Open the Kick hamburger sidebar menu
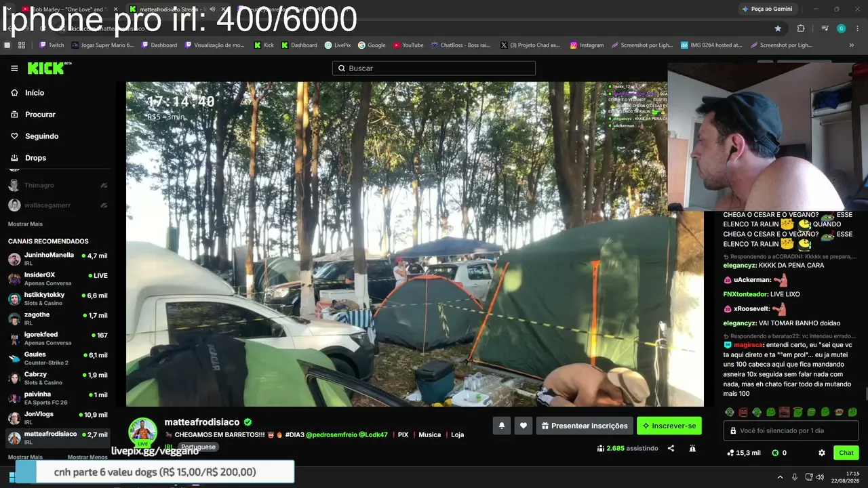 click(x=14, y=68)
